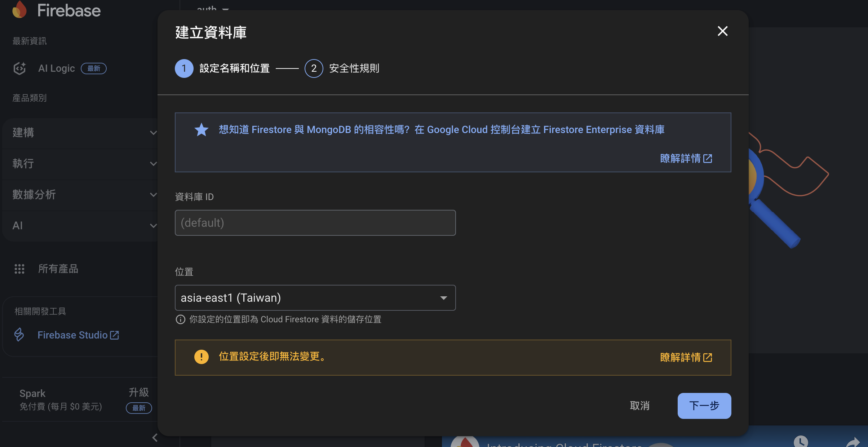Open the 所有產品 grid icon
This screenshot has height=447, width=868.
tap(19, 269)
